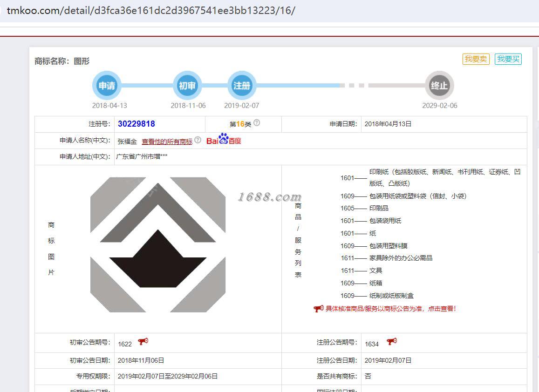The width and height of the screenshot is (539, 392).
Task: Select the address 广东省广州市增***
Action: pos(142,157)
